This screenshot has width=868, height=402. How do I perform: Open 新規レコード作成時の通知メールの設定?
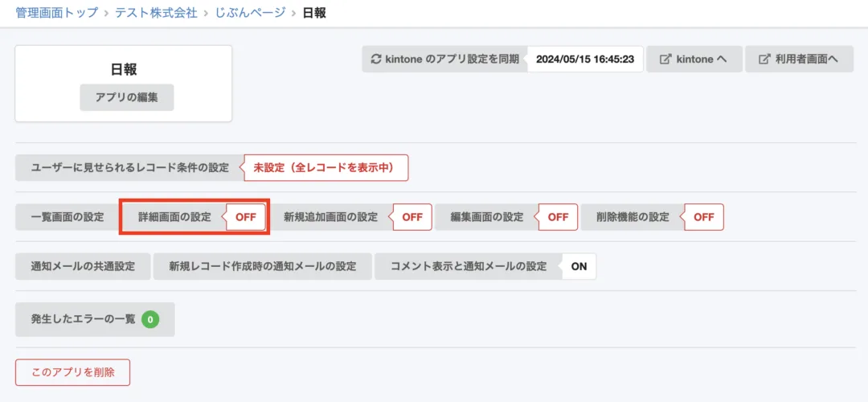click(x=263, y=266)
